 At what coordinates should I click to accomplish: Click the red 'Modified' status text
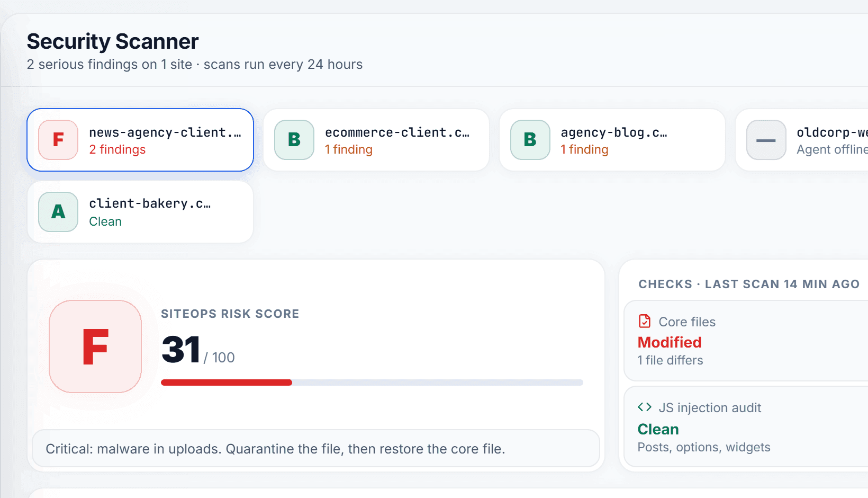(x=670, y=342)
